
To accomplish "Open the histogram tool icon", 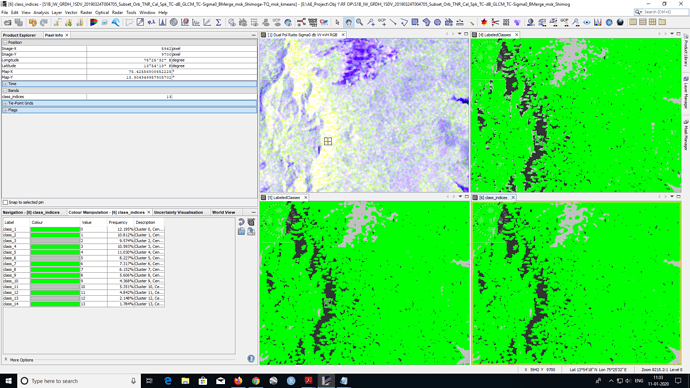I will (x=162, y=22).
